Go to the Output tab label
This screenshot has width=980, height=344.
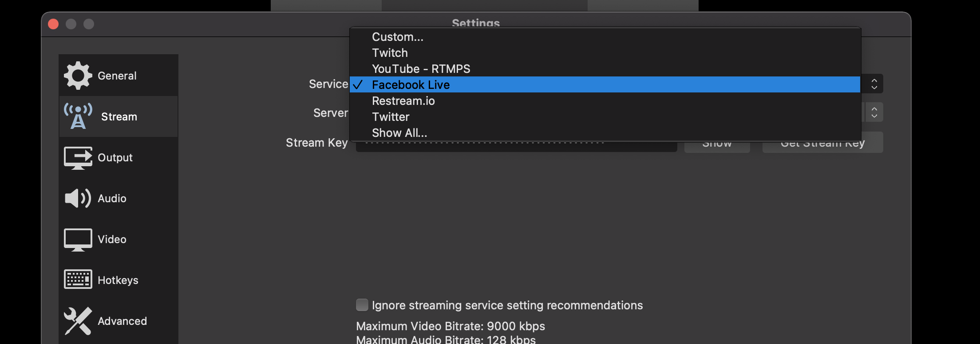[x=115, y=157]
